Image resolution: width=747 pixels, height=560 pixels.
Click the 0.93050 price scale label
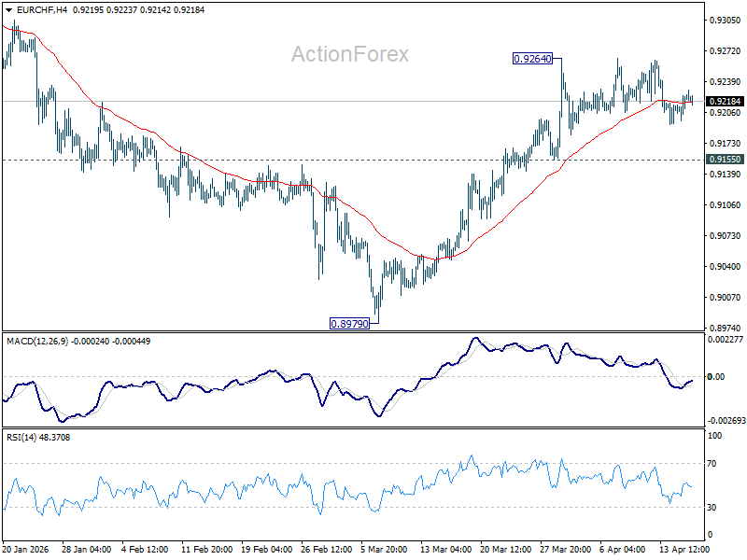click(726, 21)
